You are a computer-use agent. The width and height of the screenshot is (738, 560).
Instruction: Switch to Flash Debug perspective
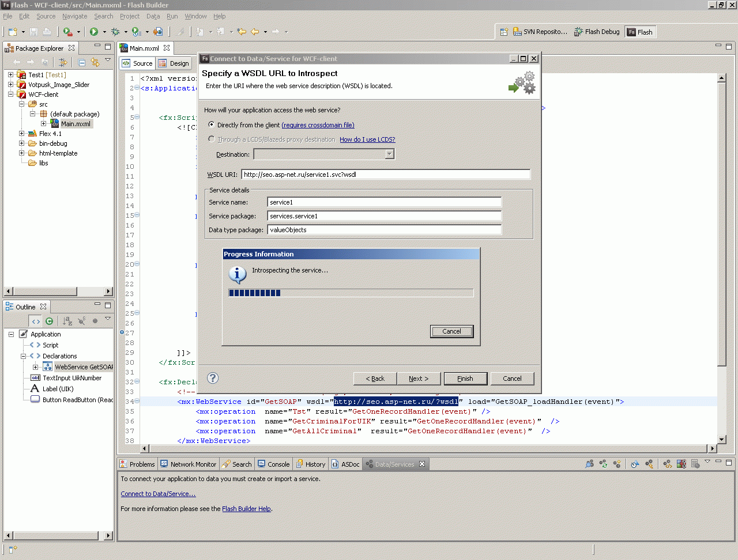[597, 32]
